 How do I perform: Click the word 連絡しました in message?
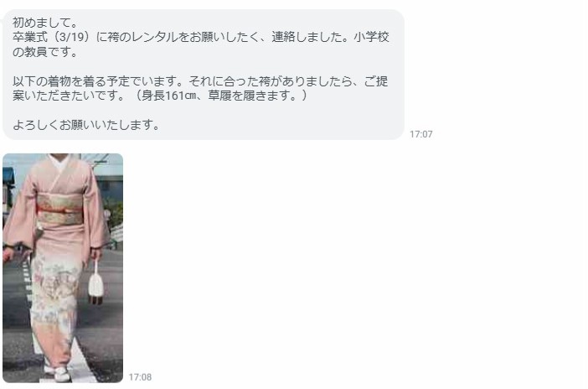tap(307, 37)
